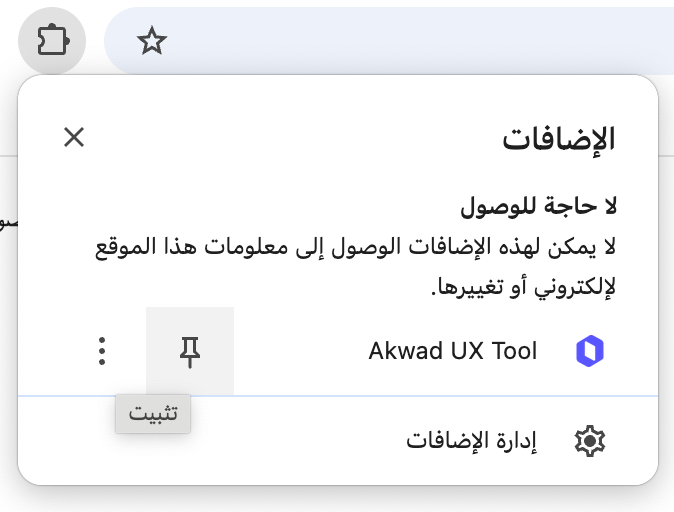The image size is (674, 512).
Task: Click the gear icon for managing extensions
Action: 590,441
